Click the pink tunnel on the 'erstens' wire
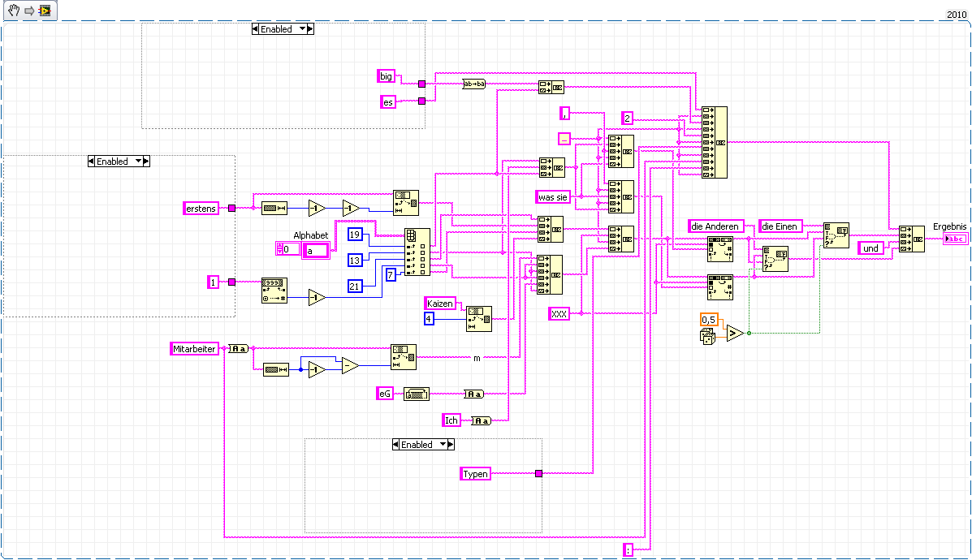Screen dimensions: 972x560 (x=232, y=209)
